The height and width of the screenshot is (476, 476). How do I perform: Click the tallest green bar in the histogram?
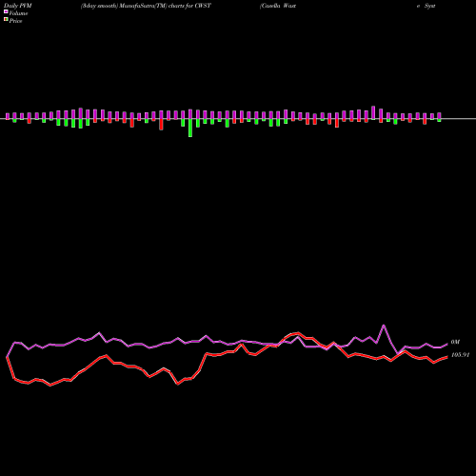(190, 128)
